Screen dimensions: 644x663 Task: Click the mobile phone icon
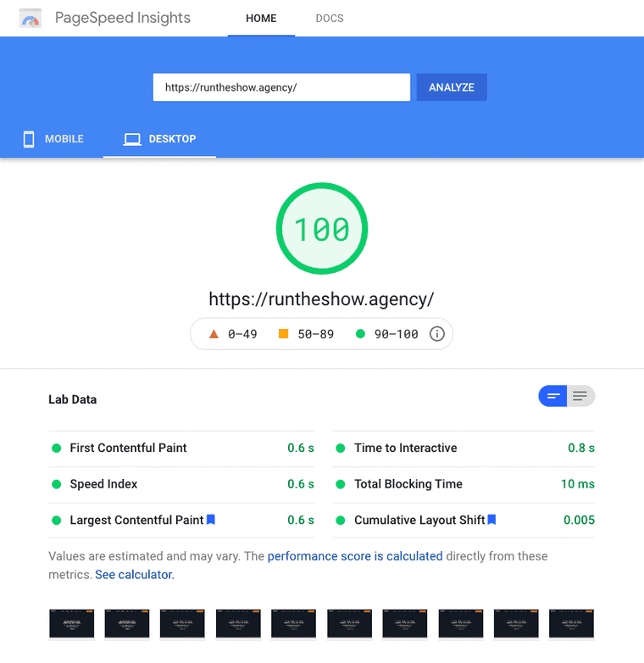coord(29,139)
